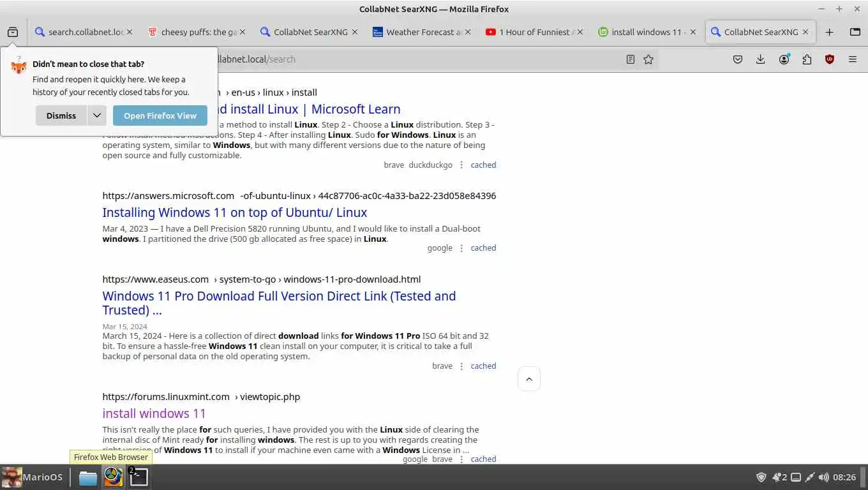This screenshot has height=490, width=868.
Task: Expand options menu of answers.microsoft.com result
Action: (x=461, y=248)
